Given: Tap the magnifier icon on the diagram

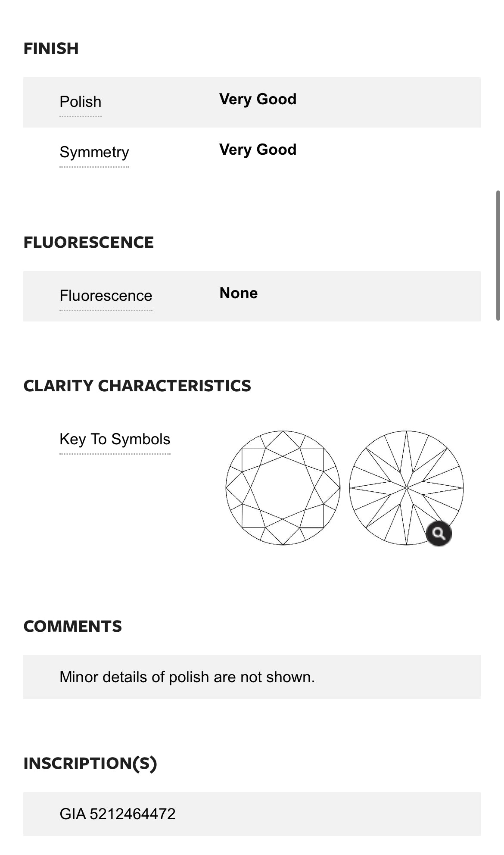Looking at the screenshot, I should (439, 534).
